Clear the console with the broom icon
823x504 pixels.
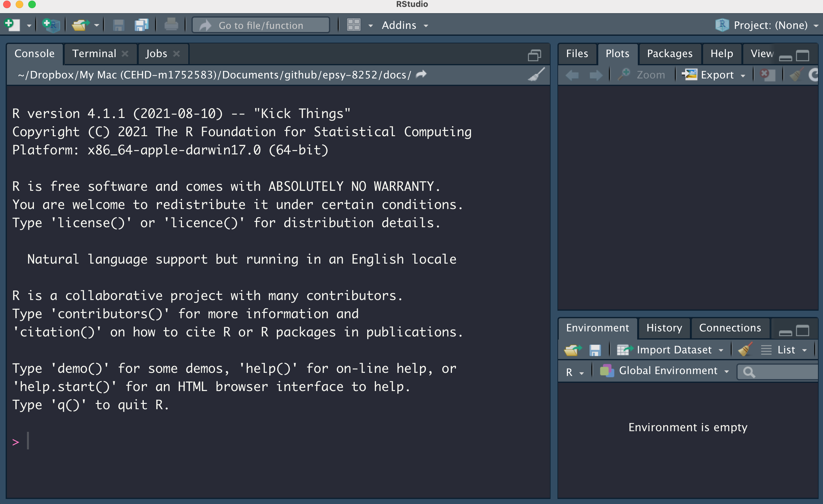[536, 74]
